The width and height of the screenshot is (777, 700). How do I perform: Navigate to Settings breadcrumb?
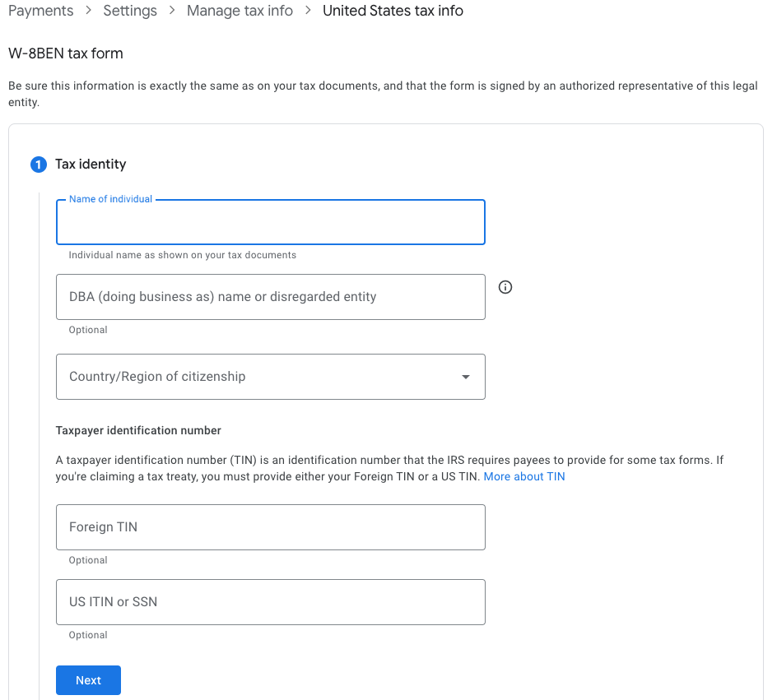pos(130,11)
